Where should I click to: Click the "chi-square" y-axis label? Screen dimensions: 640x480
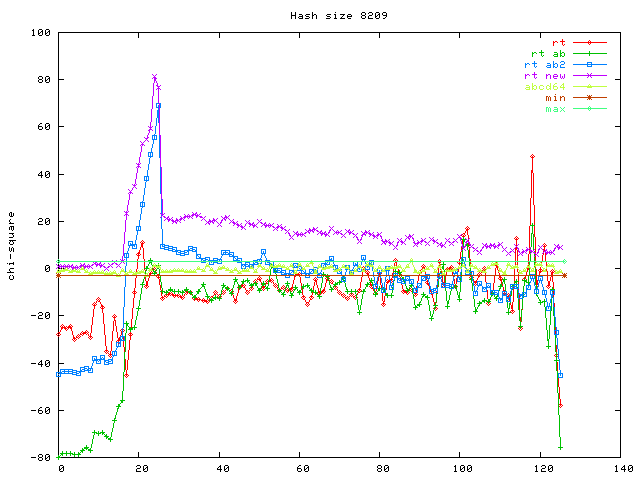pos(11,246)
